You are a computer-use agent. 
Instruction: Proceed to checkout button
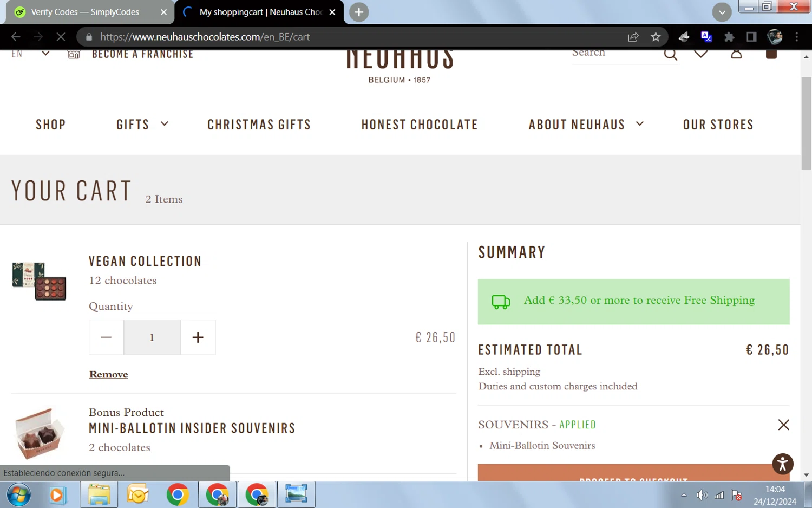(633, 473)
